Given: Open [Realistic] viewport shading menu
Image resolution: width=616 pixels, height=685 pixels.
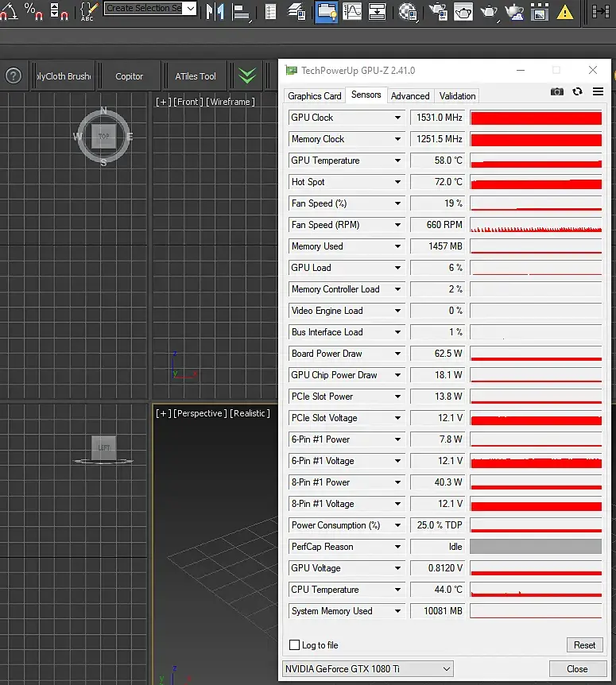Looking at the screenshot, I should pos(250,413).
